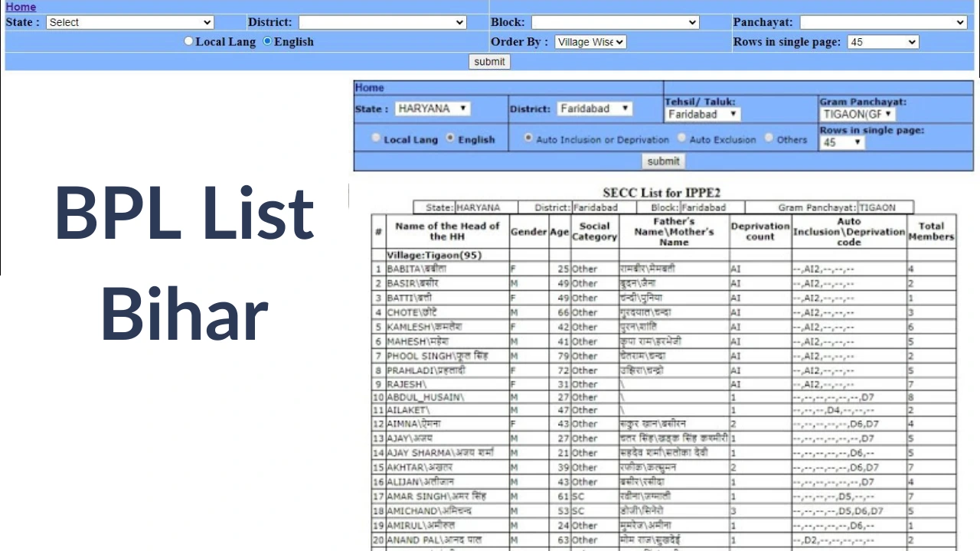Viewport: 980px width, 551px height.
Task: Open the State Select dropdown
Action: tap(129, 22)
